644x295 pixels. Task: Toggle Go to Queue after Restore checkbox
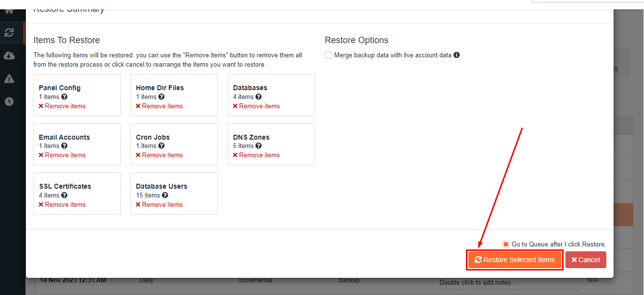click(x=506, y=244)
